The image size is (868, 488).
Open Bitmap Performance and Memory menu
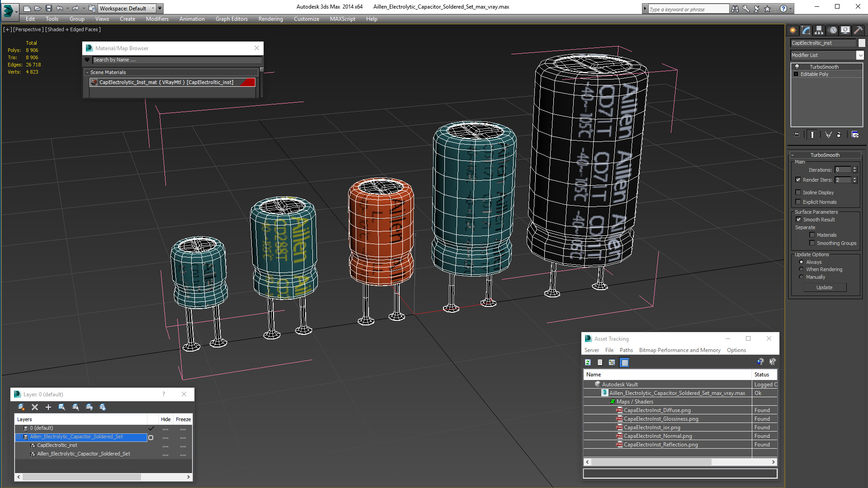tap(679, 350)
